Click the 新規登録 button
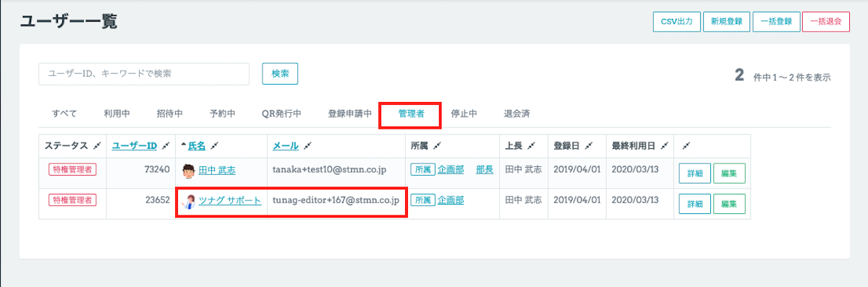868x287 pixels. [726, 22]
